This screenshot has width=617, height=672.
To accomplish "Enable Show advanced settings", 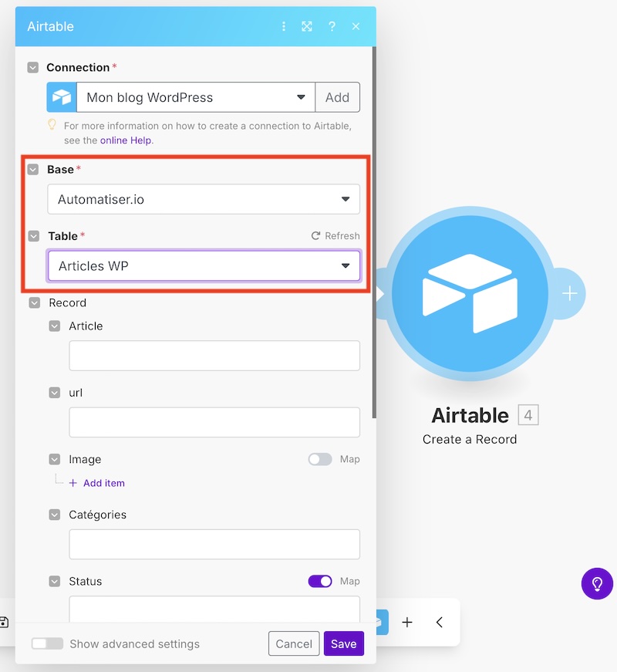I will click(47, 643).
